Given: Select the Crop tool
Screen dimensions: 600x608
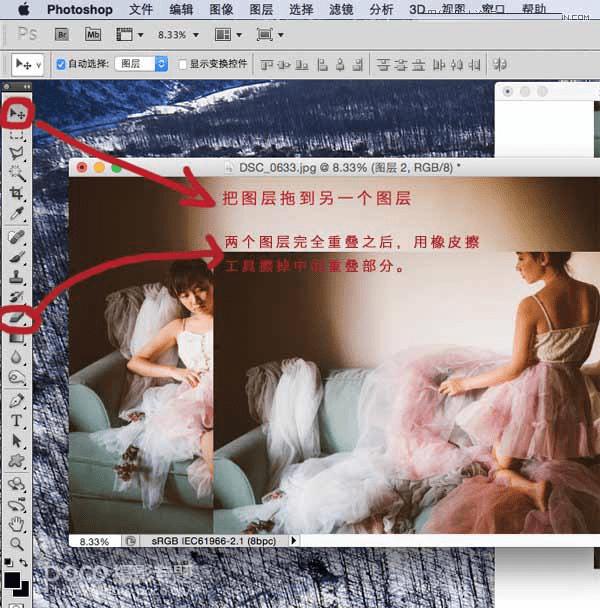Looking at the screenshot, I should 16,193.
